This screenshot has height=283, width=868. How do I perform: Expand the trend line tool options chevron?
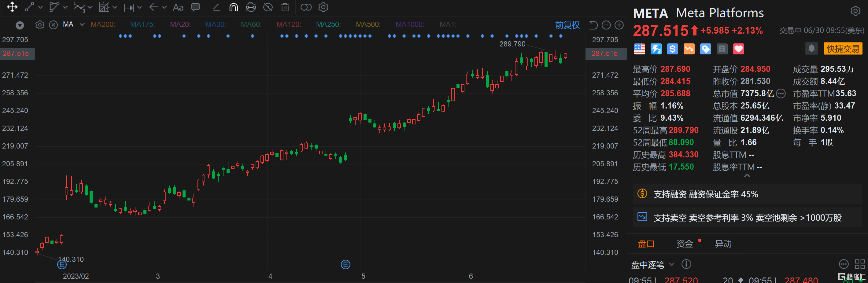point(40,7)
